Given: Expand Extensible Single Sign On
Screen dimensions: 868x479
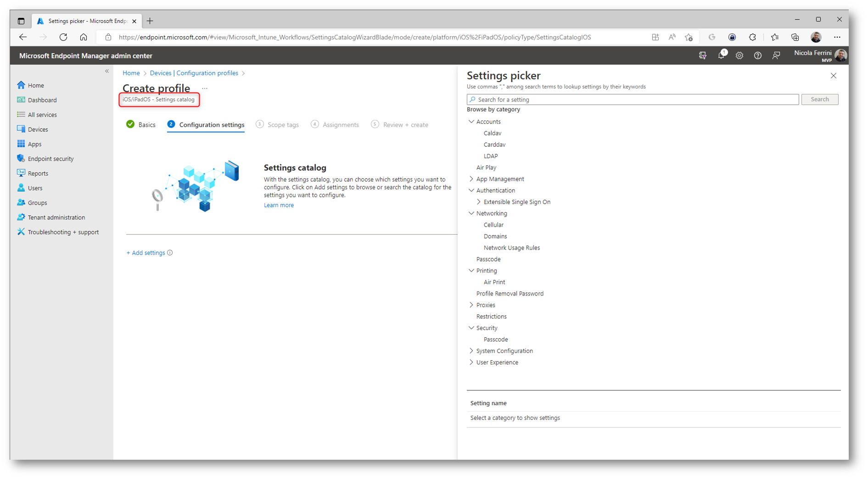Looking at the screenshot, I should [479, 202].
